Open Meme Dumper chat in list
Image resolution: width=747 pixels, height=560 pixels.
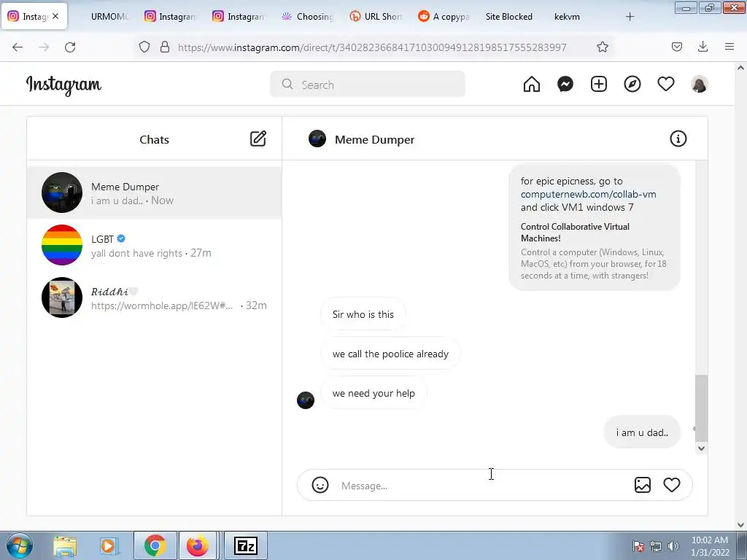(155, 192)
